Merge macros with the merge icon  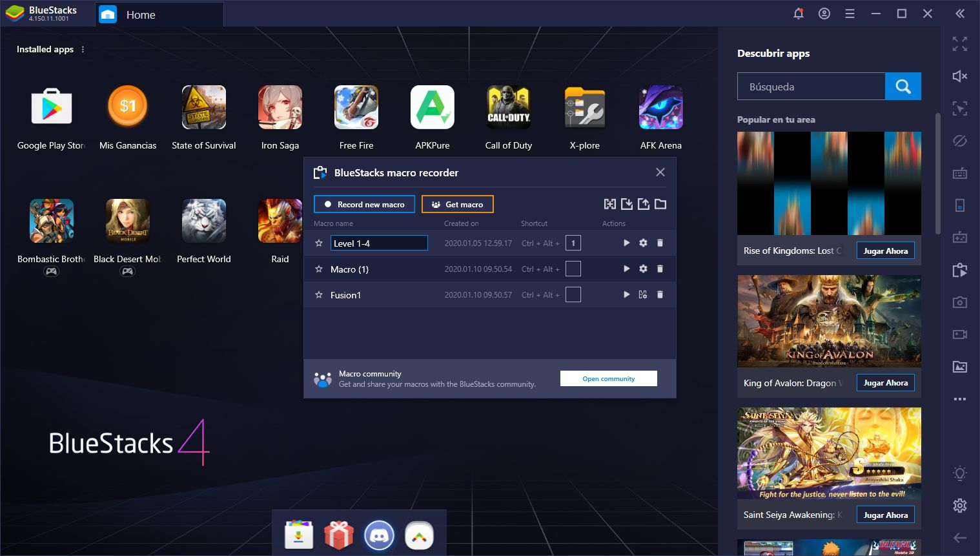click(x=610, y=203)
